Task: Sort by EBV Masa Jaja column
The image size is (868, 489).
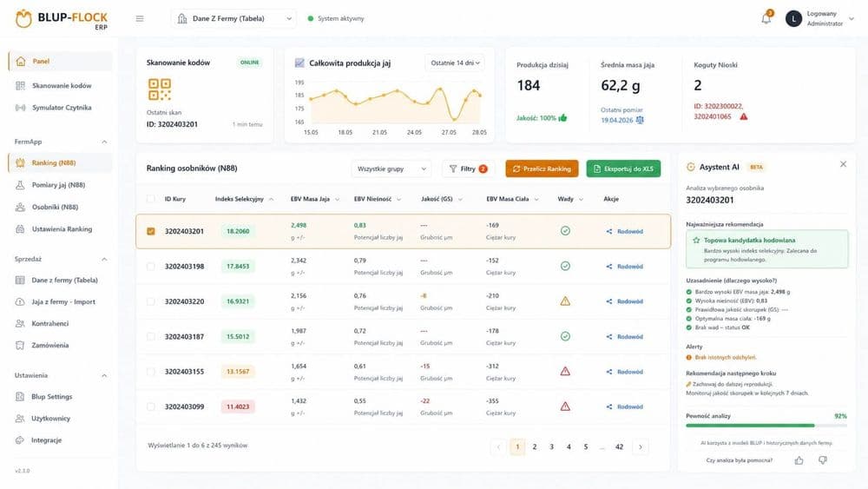Action: point(314,199)
